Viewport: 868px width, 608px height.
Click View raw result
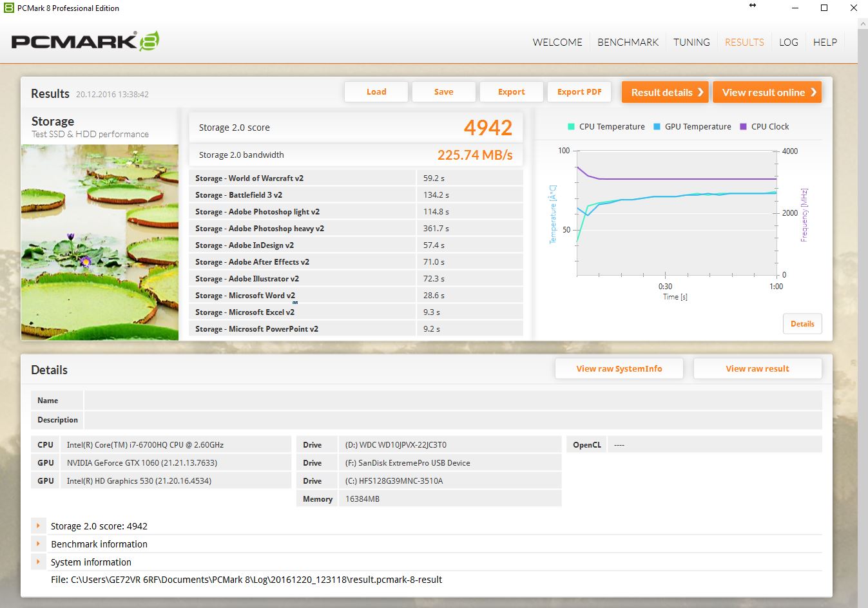(x=757, y=368)
